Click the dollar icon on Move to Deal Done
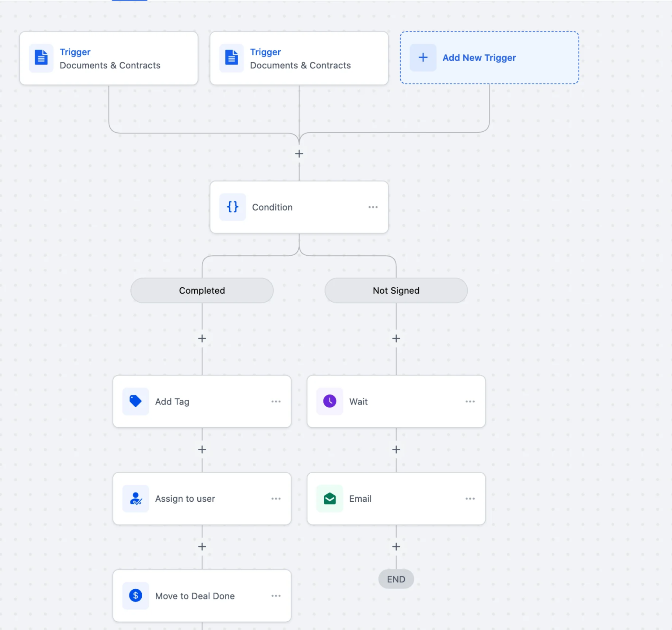The width and height of the screenshot is (672, 630). point(135,596)
